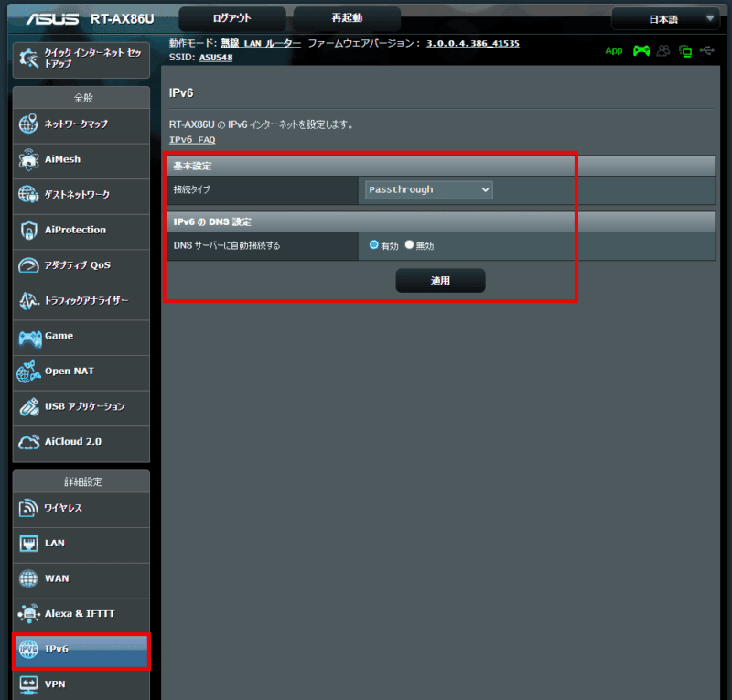Click the Open NAT globe icon
The image size is (732, 700).
point(29,372)
